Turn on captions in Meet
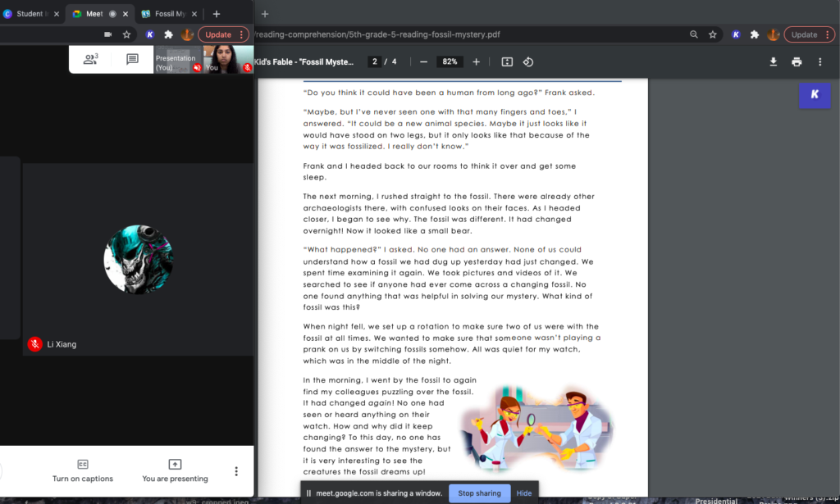 pos(83,471)
